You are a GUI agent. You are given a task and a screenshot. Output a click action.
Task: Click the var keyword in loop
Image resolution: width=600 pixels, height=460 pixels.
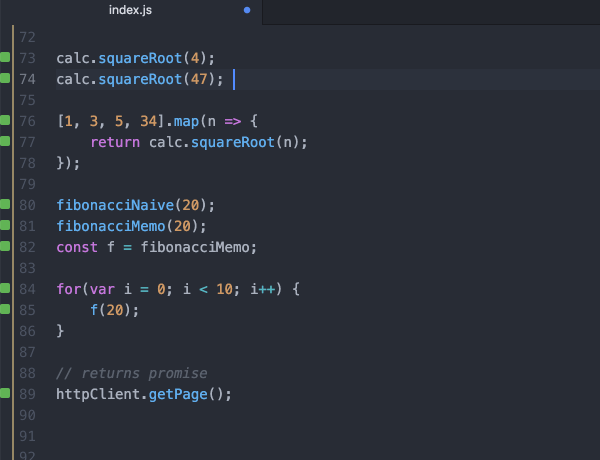[102, 289]
